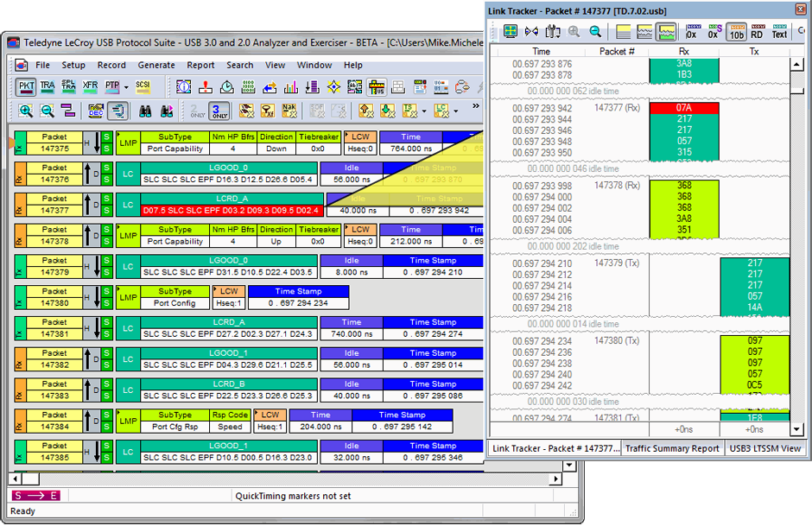The height and width of the screenshot is (526, 812).
Task: Click the Find Next binoculars icon
Action: (167, 111)
